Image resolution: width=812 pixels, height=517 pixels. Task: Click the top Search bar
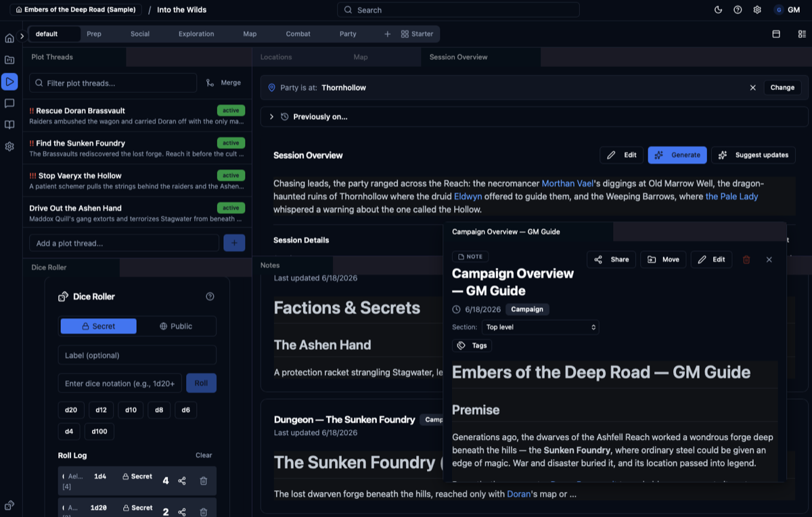click(458, 10)
